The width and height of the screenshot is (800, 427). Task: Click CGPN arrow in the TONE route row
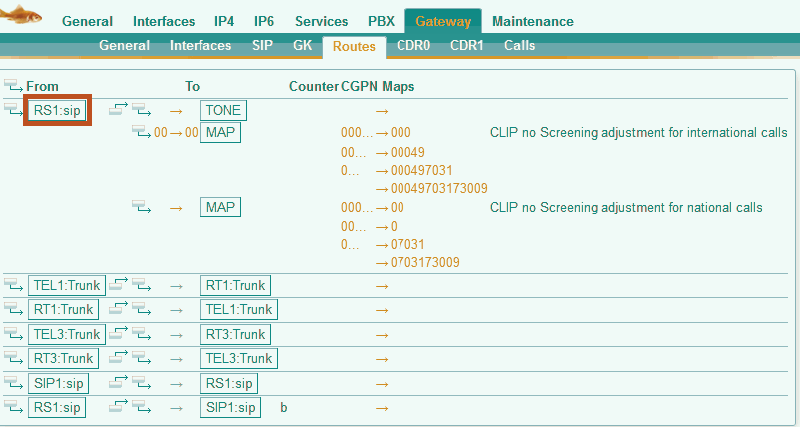pos(382,111)
